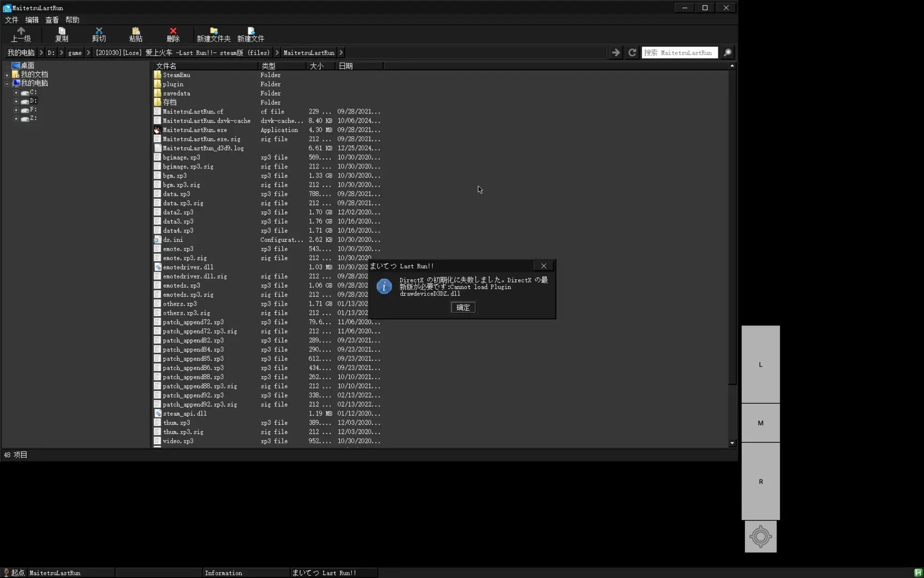Open dropdown arrow after MaitetsuLastRun breadcrumb
The width and height of the screenshot is (924, 578).
[x=341, y=52]
